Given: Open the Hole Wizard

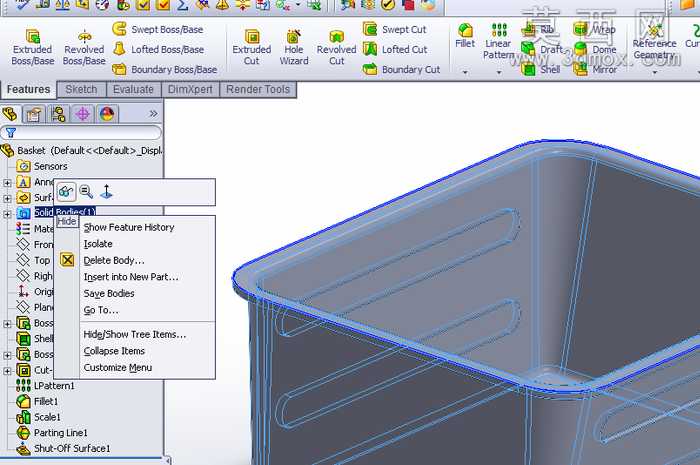Looking at the screenshot, I should click(294, 47).
